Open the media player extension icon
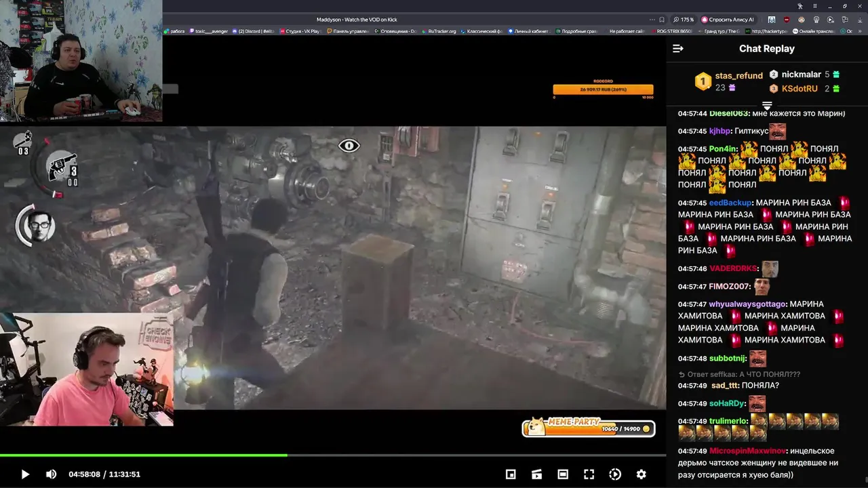The width and height of the screenshot is (868, 488). [x=830, y=20]
